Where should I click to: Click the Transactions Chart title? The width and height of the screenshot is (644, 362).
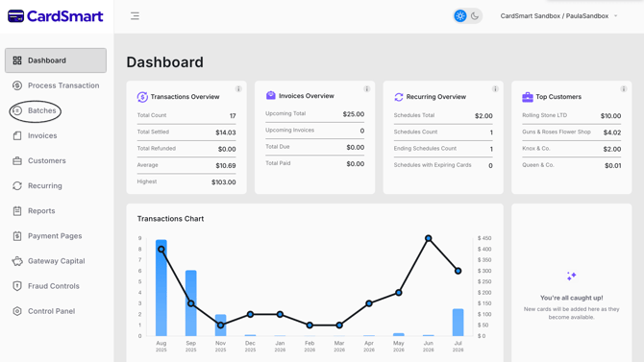point(170,219)
